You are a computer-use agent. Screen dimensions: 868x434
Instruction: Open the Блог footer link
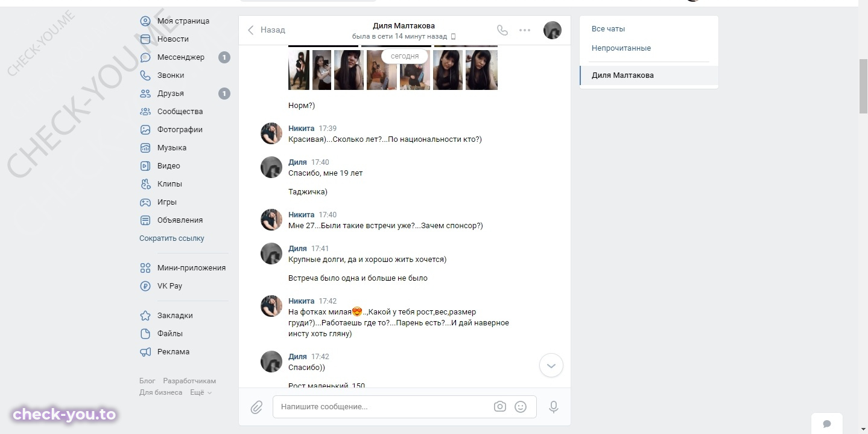point(147,381)
